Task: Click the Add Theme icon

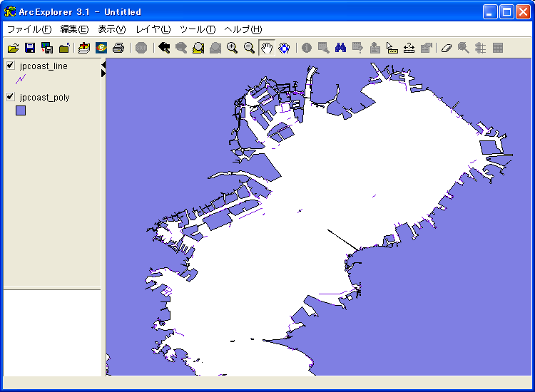Action: tap(84, 48)
